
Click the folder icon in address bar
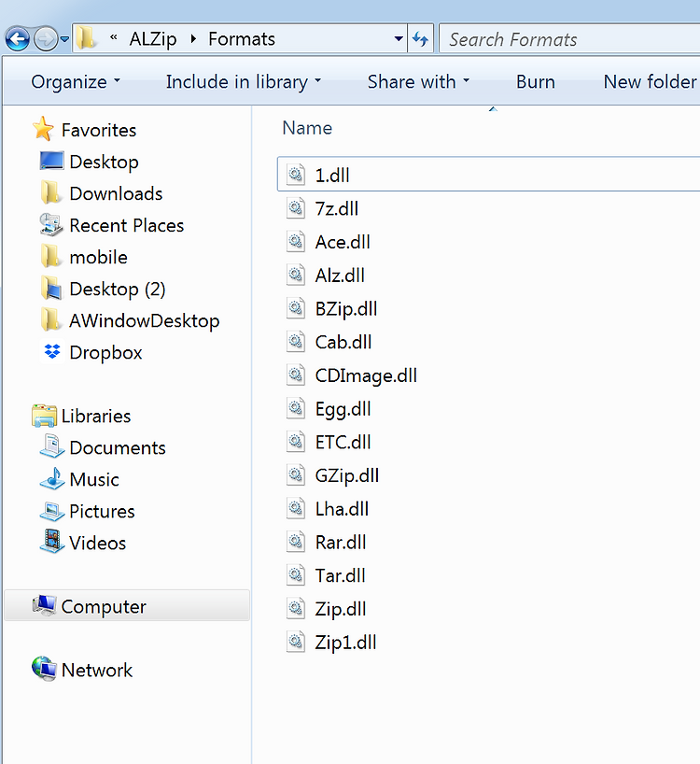[86, 38]
